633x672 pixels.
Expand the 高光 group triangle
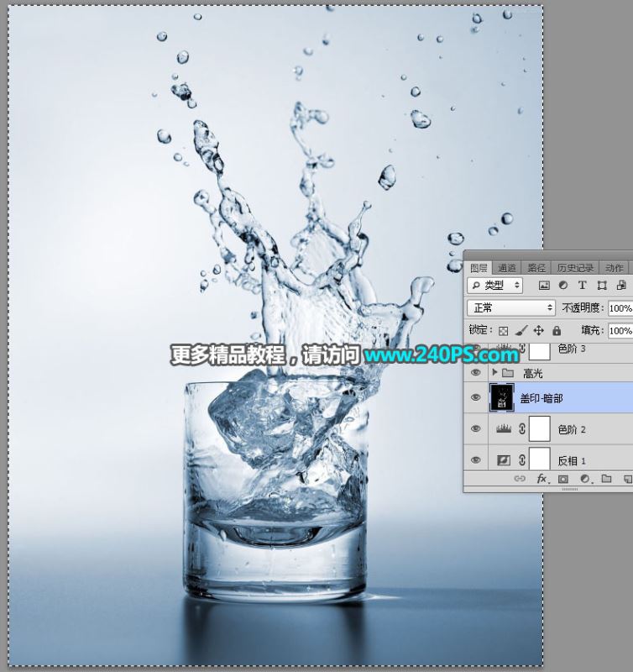pyautogui.click(x=494, y=372)
